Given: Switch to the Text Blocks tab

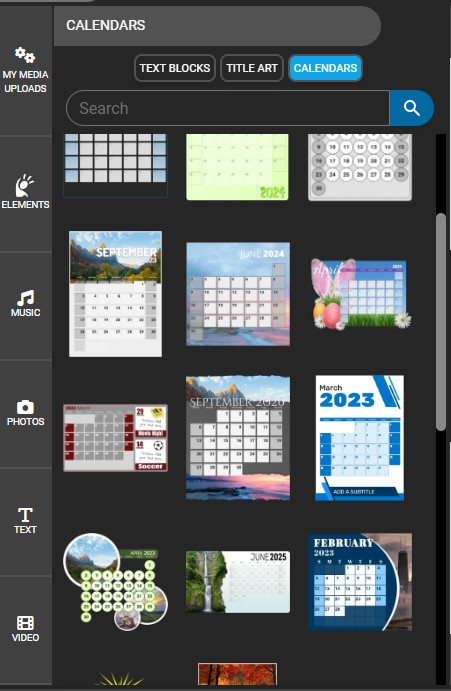Looking at the screenshot, I should pyautogui.click(x=175, y=68).
